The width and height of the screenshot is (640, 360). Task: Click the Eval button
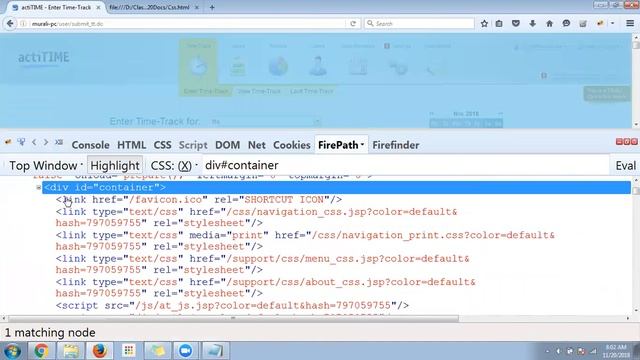point(625,165)
